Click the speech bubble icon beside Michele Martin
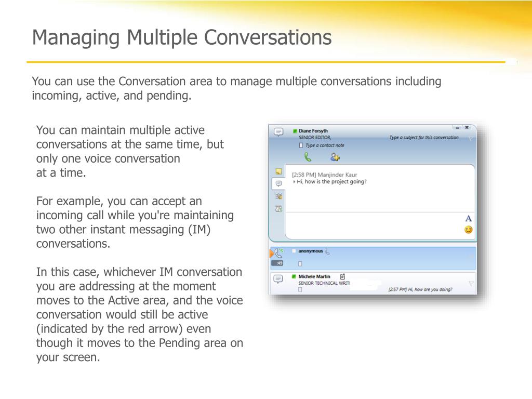 click(x=278, y=279)
